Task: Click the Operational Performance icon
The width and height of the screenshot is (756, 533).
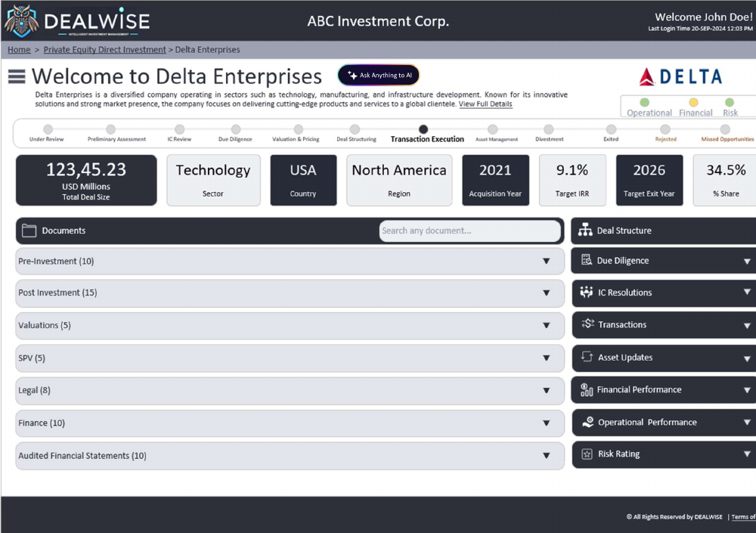Action: [587, 422]
